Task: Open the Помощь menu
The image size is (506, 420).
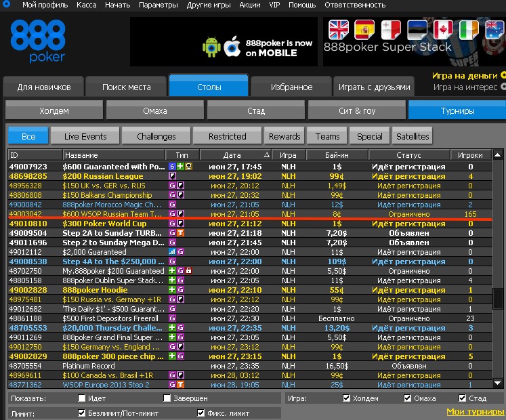Action: 302,5
